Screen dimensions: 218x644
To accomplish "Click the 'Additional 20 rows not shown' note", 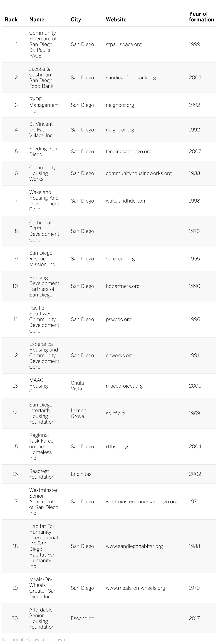I will point(34,640).
